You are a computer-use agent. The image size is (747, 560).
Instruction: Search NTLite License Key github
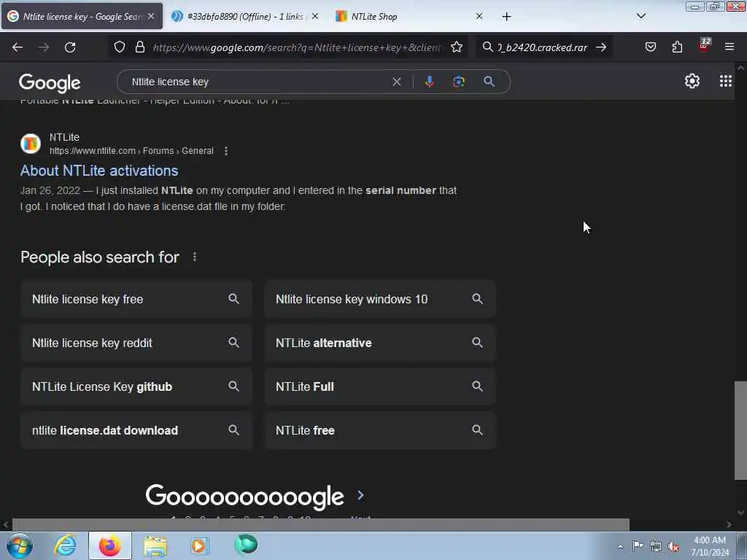pyautogui.click(x=136, y=386)
